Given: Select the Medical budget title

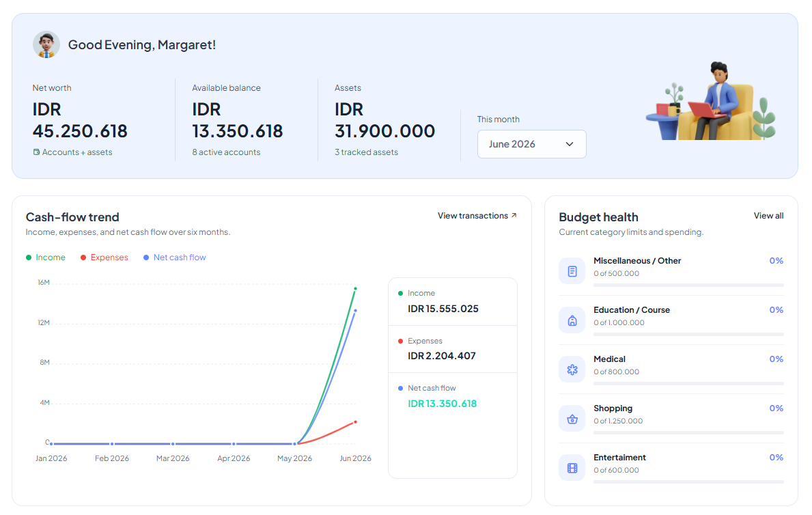Looking at the screenshot, I should (x=609, y=359).
